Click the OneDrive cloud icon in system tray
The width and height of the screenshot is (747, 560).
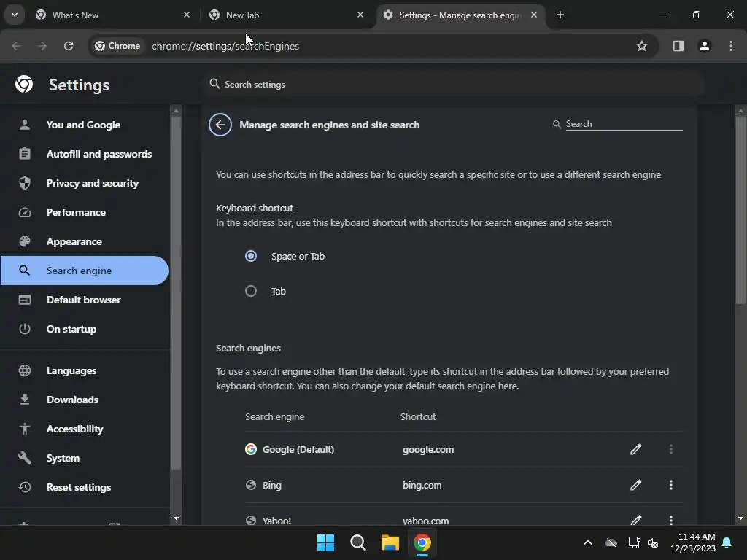click(611, 542)
